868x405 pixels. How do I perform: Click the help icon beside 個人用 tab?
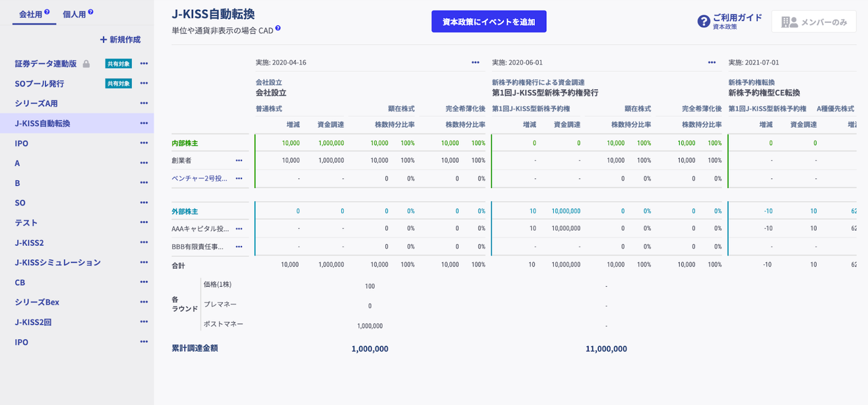click(90, 12)
